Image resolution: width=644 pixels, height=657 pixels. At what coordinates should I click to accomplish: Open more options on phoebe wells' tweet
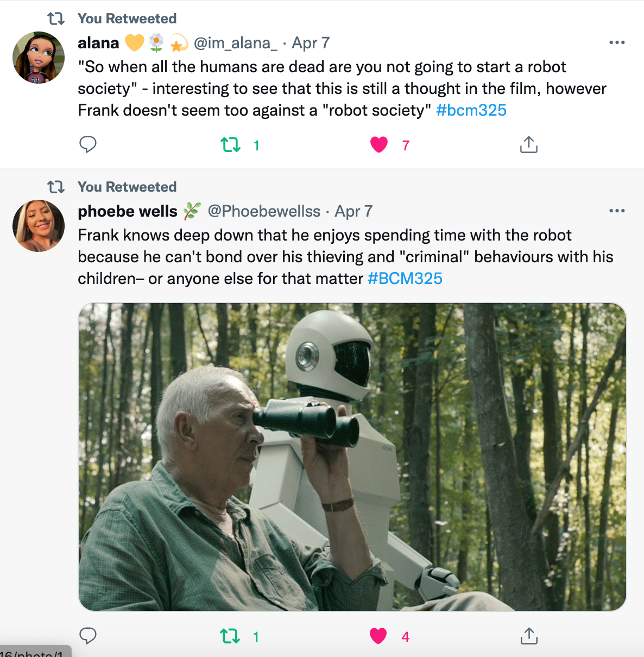(617, 211)
